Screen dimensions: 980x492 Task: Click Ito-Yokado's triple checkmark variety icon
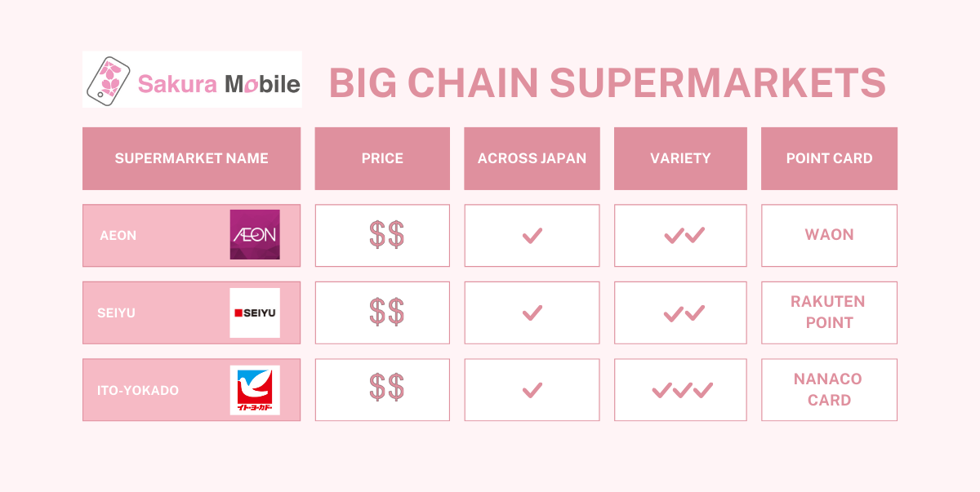click(x=682, y=391)
